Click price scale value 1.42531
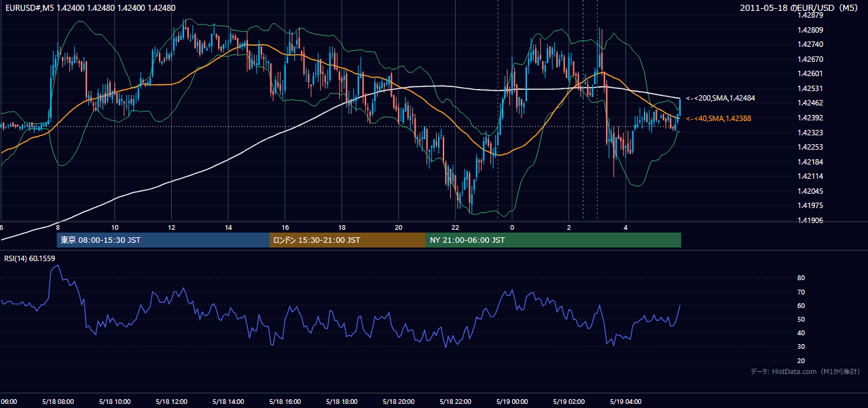This screenshot has width=868, height=408. click(811, 88)
